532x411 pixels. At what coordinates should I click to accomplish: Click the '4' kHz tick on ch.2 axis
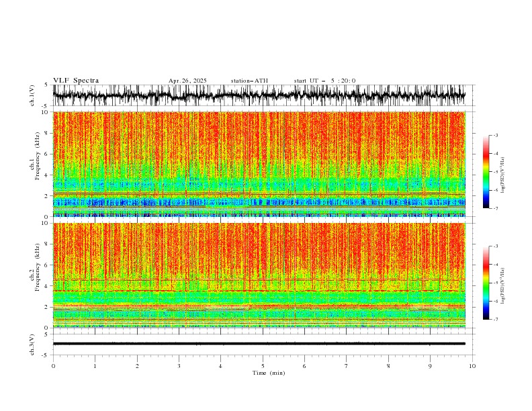pos(48,286)
